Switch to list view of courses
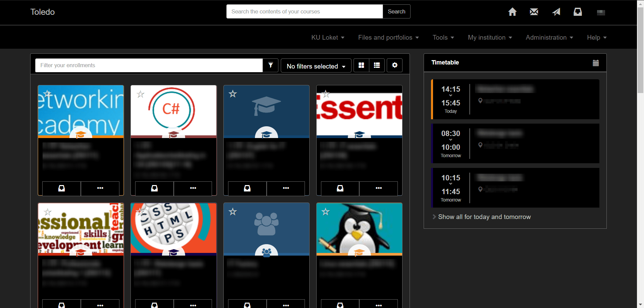The width and height of the screenshot is (644, 308). [x=377, y=65]
